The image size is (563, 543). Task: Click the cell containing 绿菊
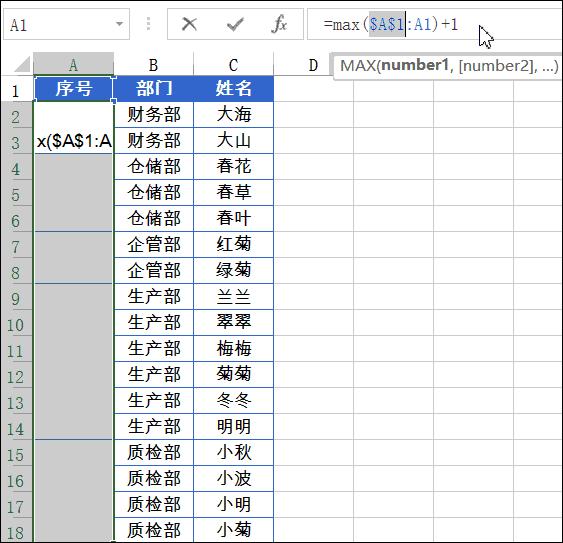(233, 270)
